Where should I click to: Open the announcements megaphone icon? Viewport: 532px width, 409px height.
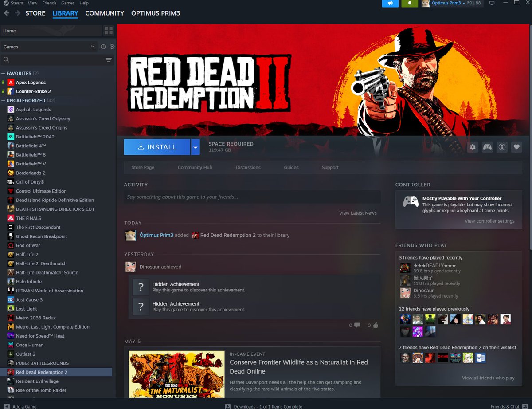coord(390,3)
